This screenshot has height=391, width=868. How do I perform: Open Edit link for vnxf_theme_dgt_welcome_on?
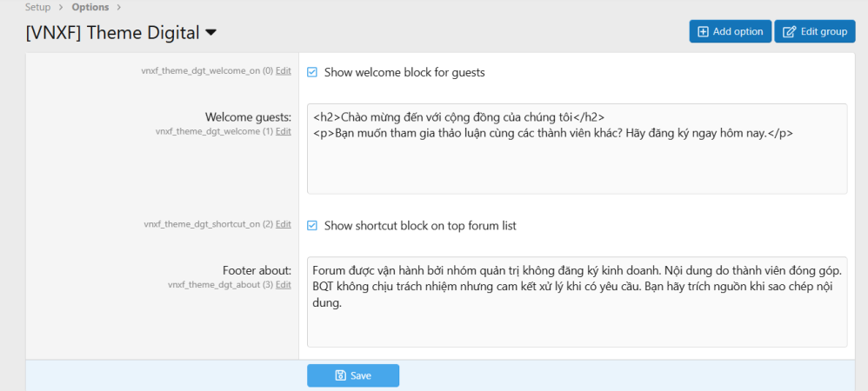point(284,71)
